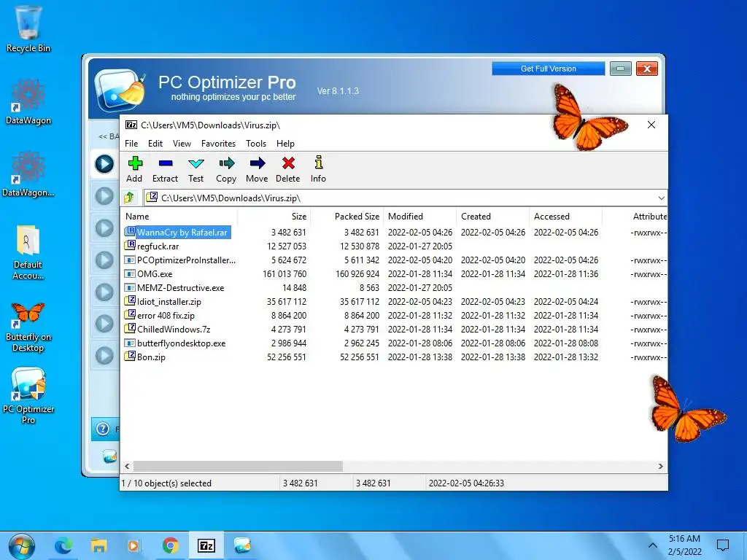Screen dimensions: 747x560
Task: Open the Help menu
Action: [x=285, y=144]
